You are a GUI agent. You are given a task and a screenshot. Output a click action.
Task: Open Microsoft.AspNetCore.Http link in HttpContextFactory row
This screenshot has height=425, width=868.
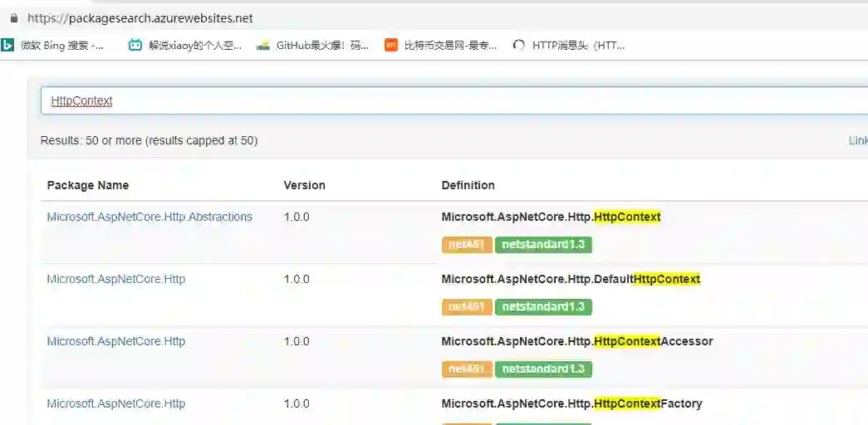click(x=115, y=403)
